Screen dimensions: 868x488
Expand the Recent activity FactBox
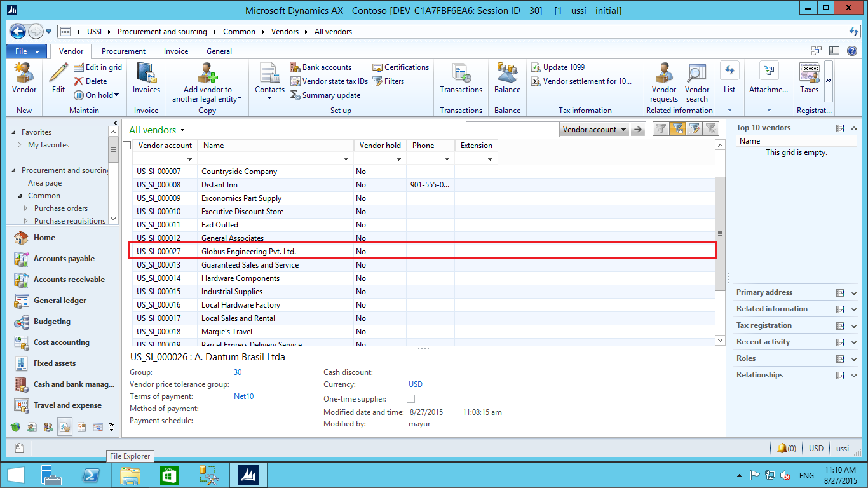(854, 342)
